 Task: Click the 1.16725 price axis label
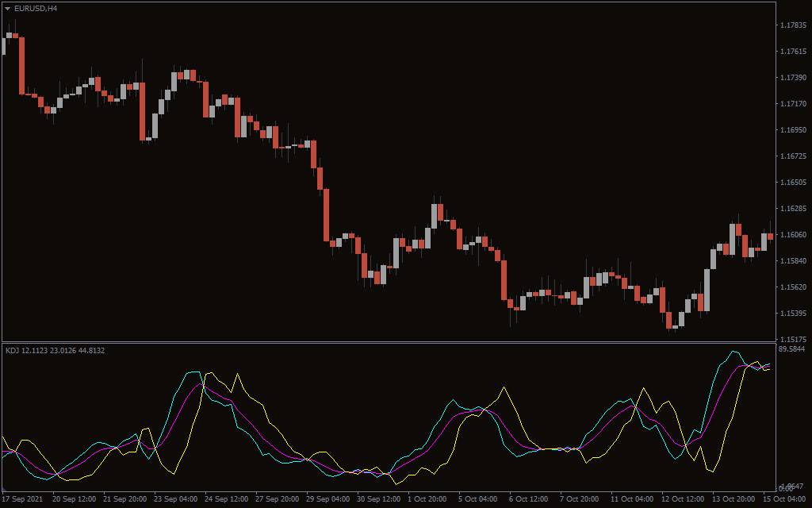coord(793,156)
